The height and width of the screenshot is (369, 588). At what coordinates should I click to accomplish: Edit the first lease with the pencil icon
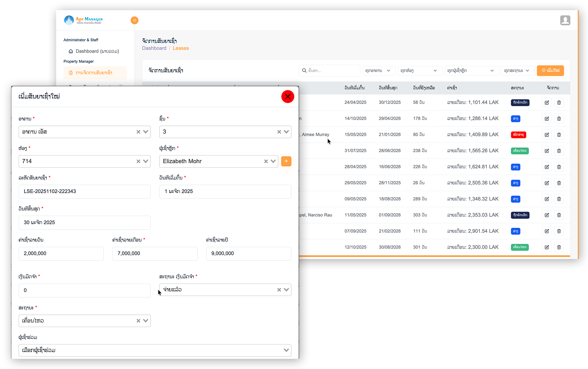click(x=547, y=102)
